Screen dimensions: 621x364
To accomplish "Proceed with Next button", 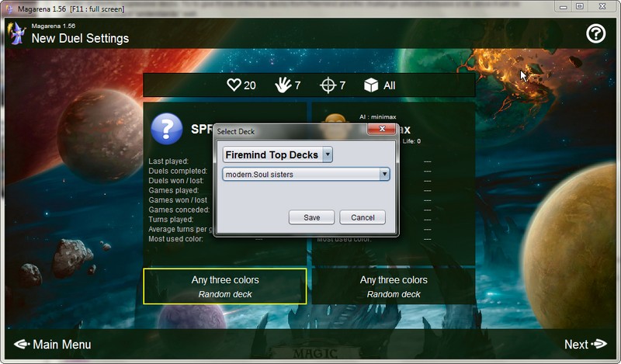I will tap(585, 344).
